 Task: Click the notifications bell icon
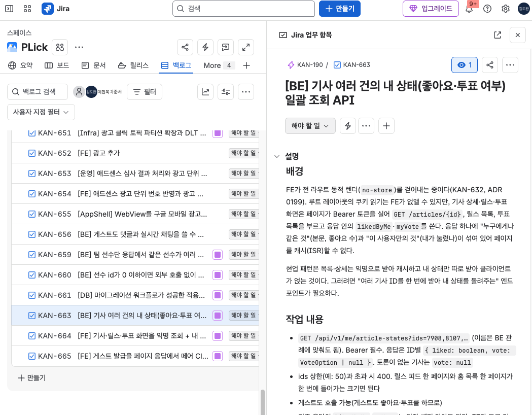469,9
